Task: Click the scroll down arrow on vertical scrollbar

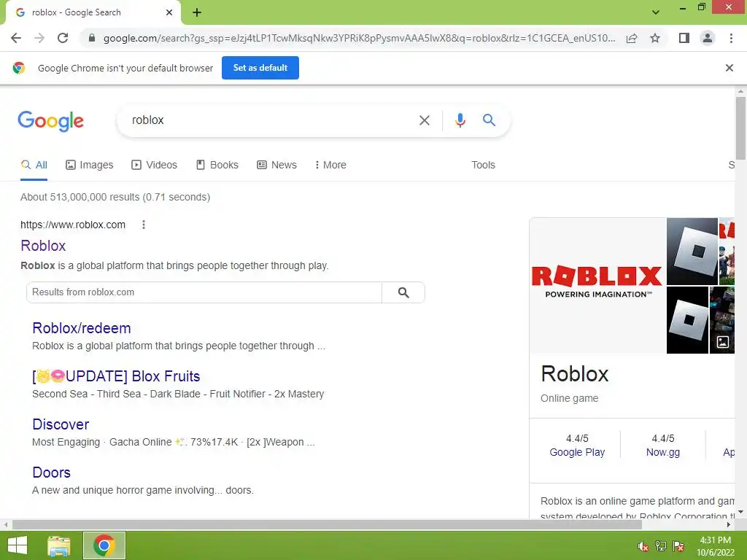Action: coord(740,513)
